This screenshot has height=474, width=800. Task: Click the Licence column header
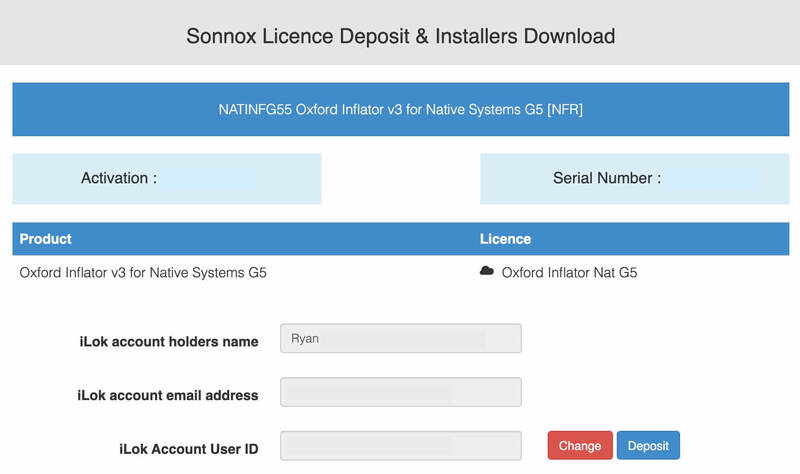[505, 239]
